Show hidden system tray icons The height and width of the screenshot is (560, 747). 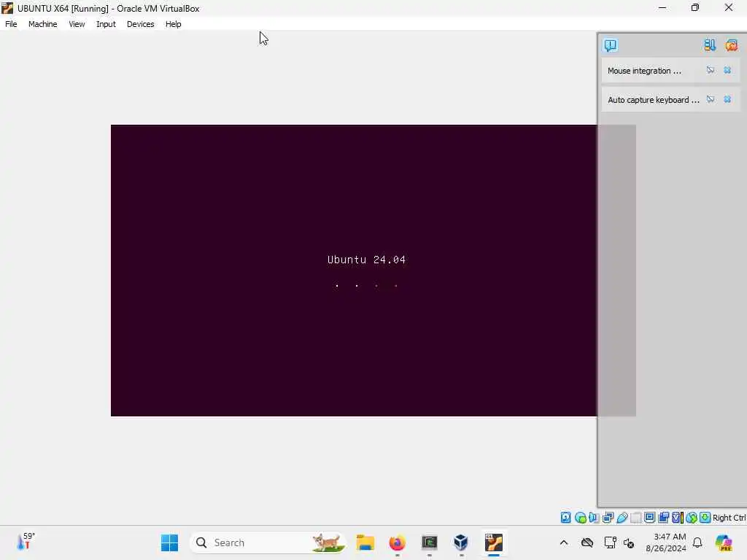coord(564,542)
